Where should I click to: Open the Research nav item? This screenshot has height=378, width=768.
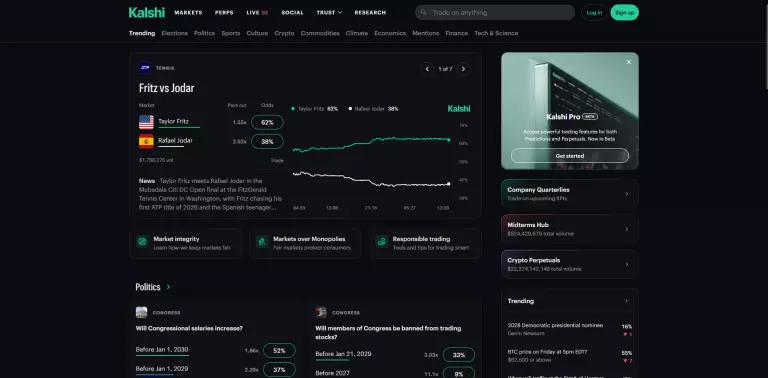[x=370, y=13]
